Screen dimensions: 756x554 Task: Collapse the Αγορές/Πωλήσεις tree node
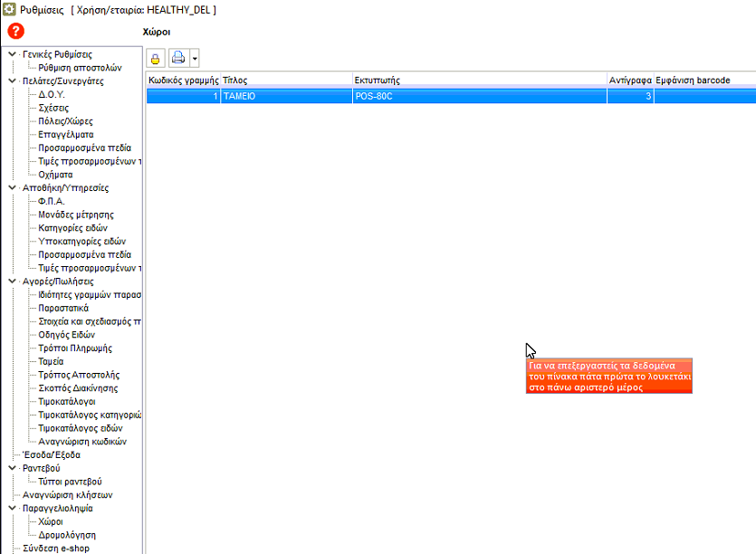[12, 282]
